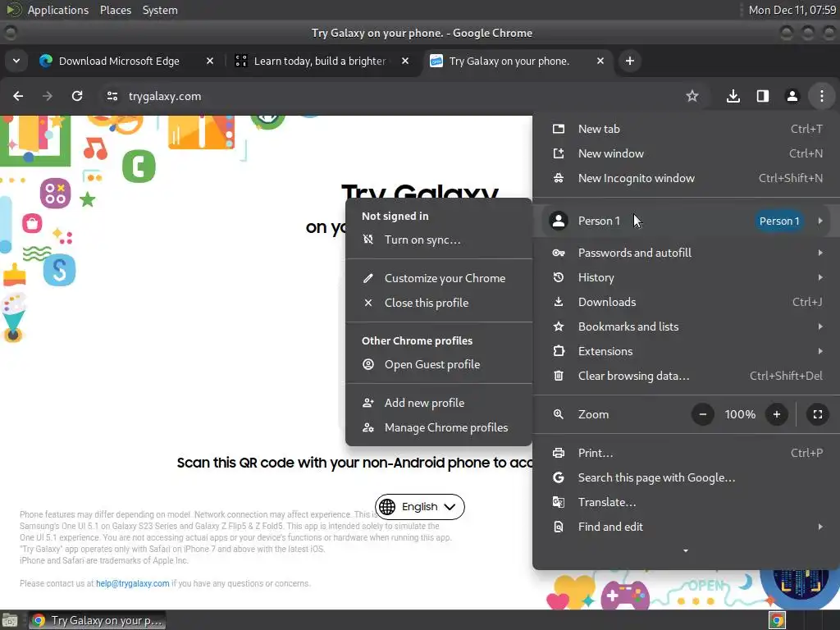Click the Not signed in header text
This screenshot has height=630, width=840.
[395, 217]
